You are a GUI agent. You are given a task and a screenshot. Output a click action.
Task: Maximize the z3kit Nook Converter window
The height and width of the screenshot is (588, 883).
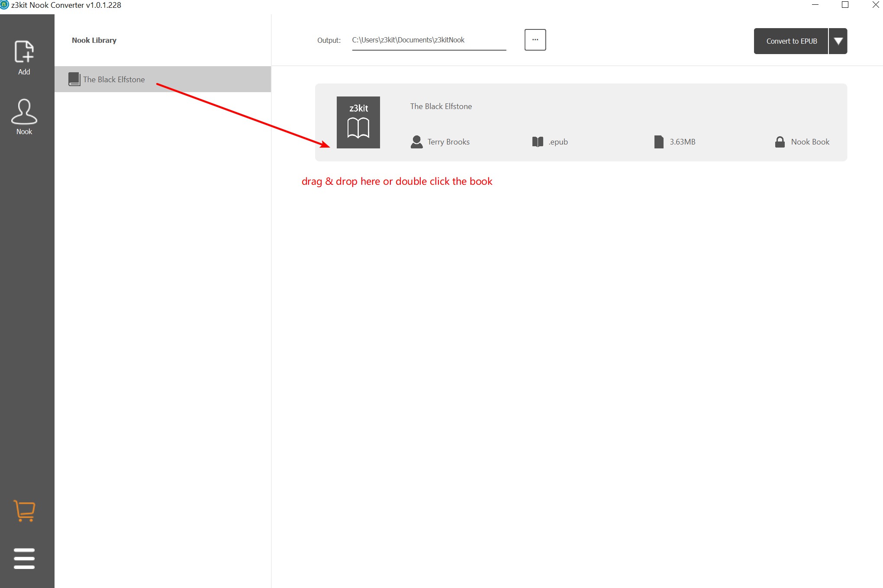pyautogui.click(x=845, y=5)
